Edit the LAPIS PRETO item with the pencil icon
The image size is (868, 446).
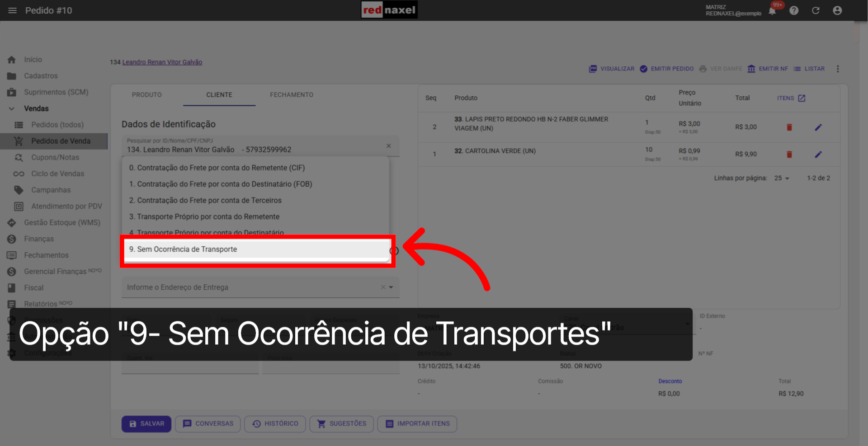tap(818, 127)
